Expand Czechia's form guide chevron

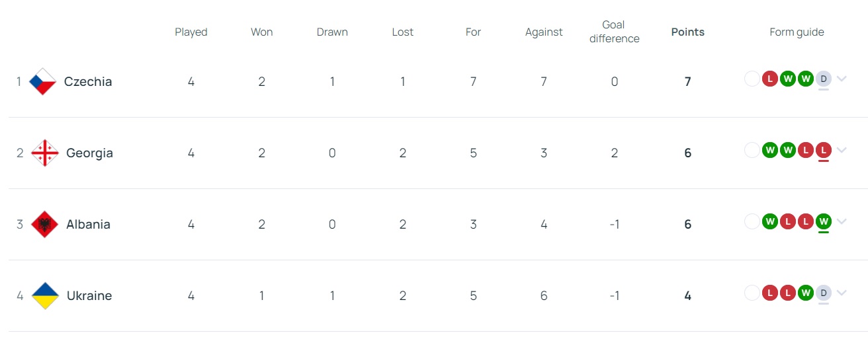click(x=842, y=79)
